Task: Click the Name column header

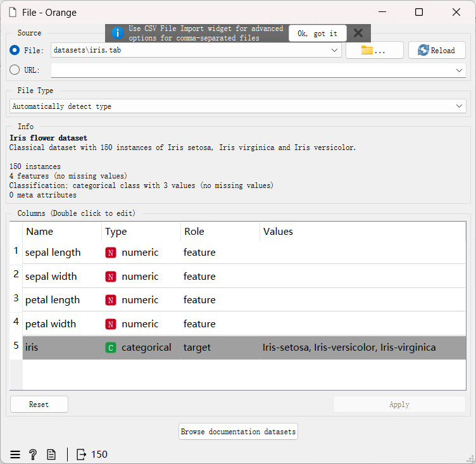Action: pos(62,232)
